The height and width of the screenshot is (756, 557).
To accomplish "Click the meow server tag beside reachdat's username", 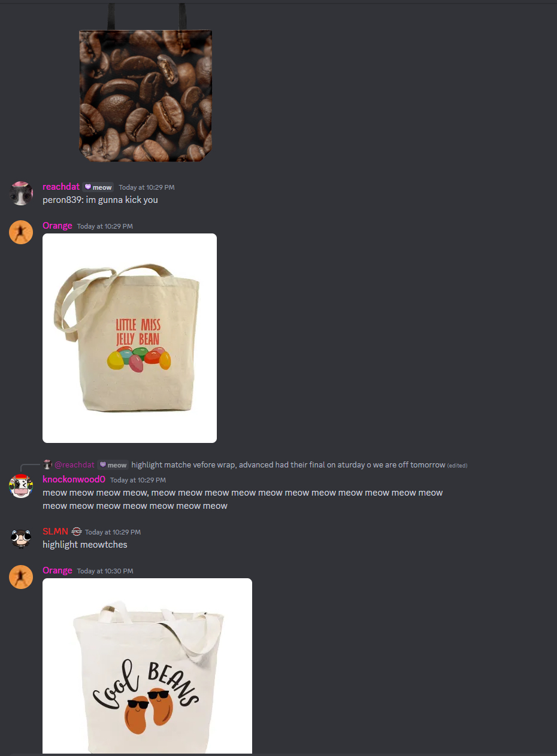I will [98, 187].
